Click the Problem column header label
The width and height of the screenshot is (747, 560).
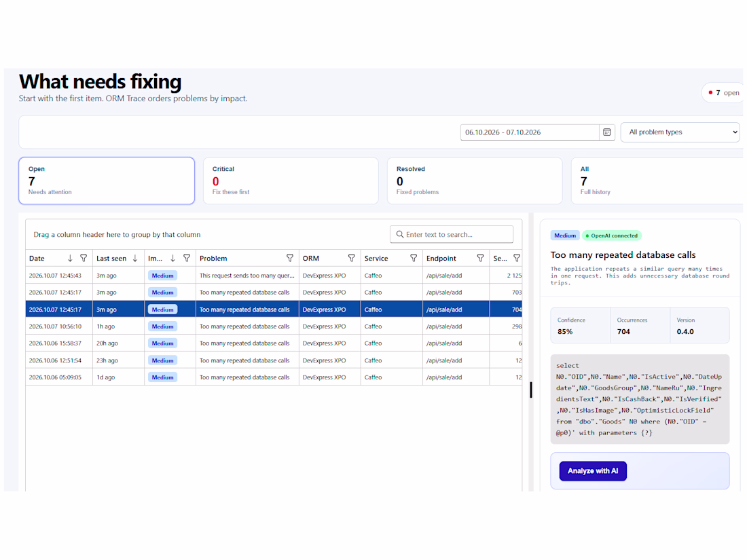coord(213,258)
